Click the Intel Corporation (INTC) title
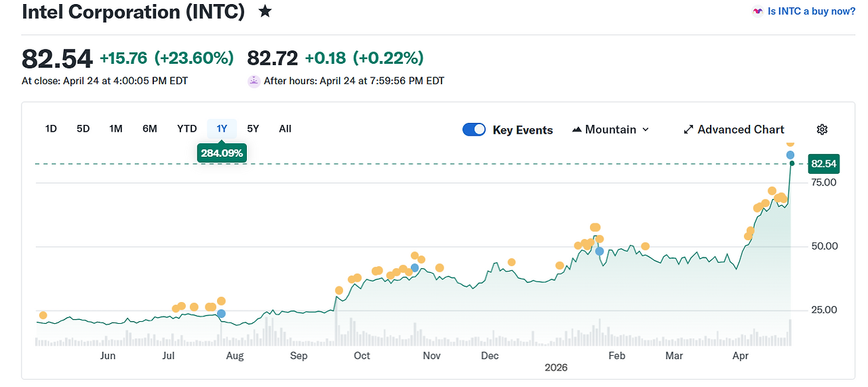 click(134, 12)
